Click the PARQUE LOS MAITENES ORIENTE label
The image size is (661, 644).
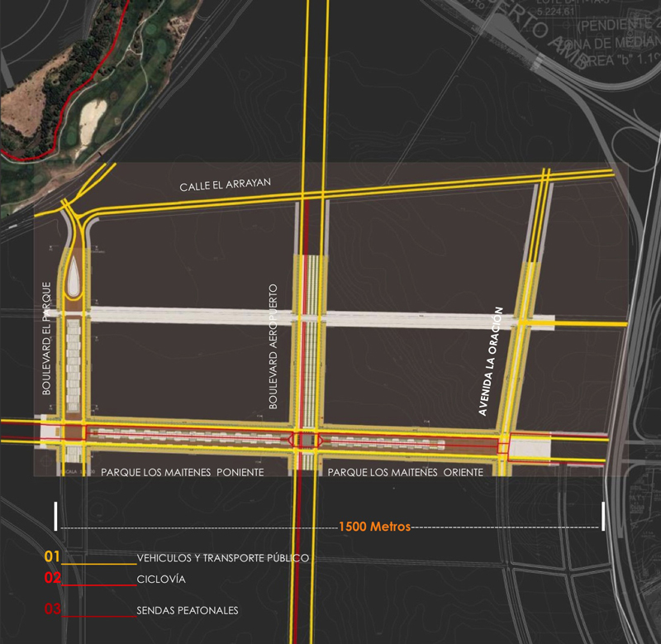click(x=405, y=472)
